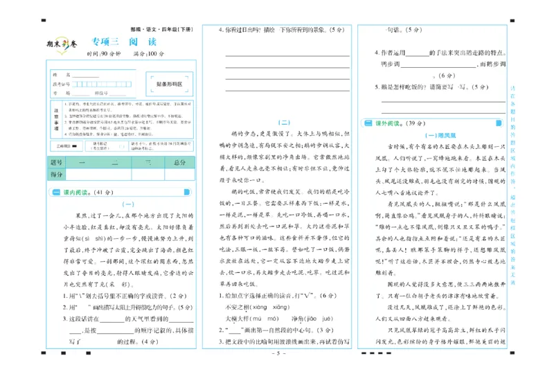Click the question 把文段中的比喻句用波浪线画出来
This screenshot has width=554, height=392.
[x=284, y=341]
